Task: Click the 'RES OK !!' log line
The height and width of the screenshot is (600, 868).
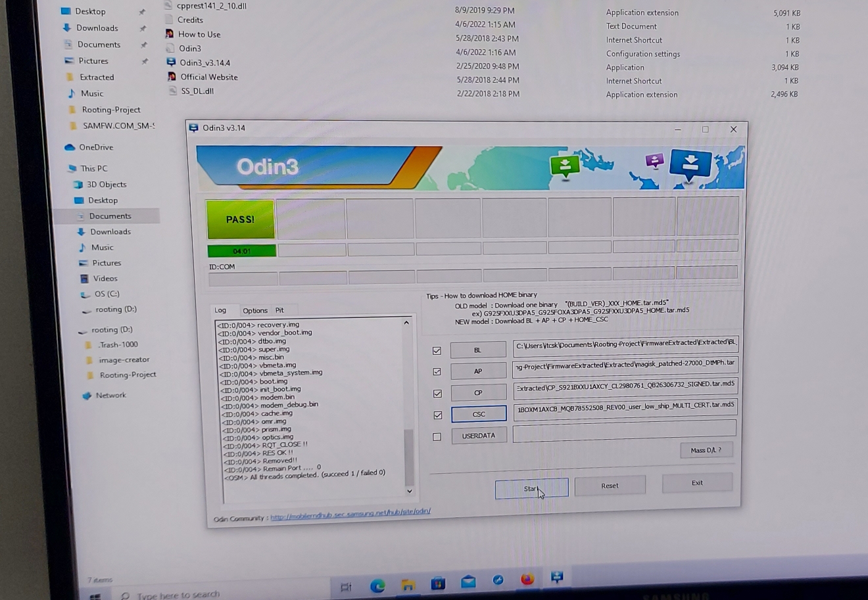Action: pyautogui.click(x=258, y=453)
